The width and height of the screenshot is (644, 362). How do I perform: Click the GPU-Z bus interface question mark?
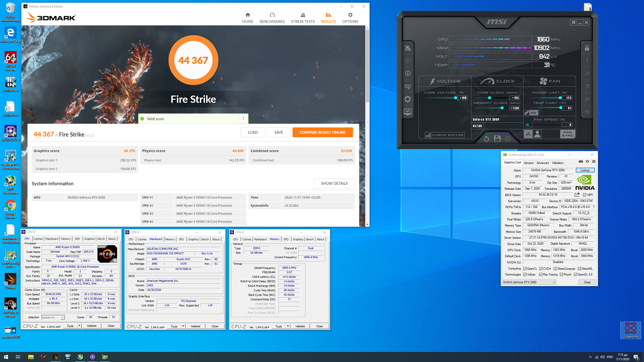coord(594,207)
